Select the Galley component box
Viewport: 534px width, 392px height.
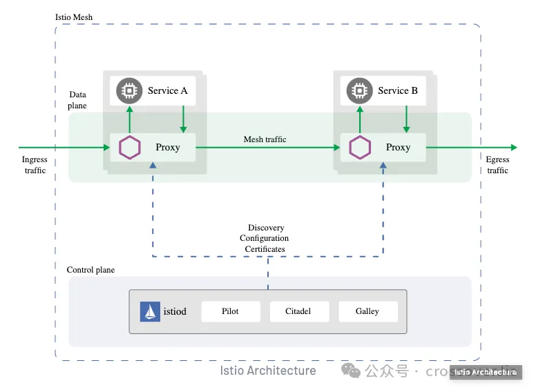pyautogui.click(x=368, y=311)
